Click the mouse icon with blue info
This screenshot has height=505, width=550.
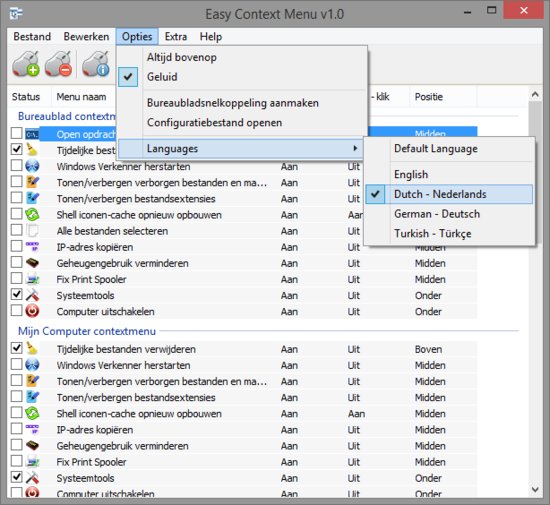point(96,64)
